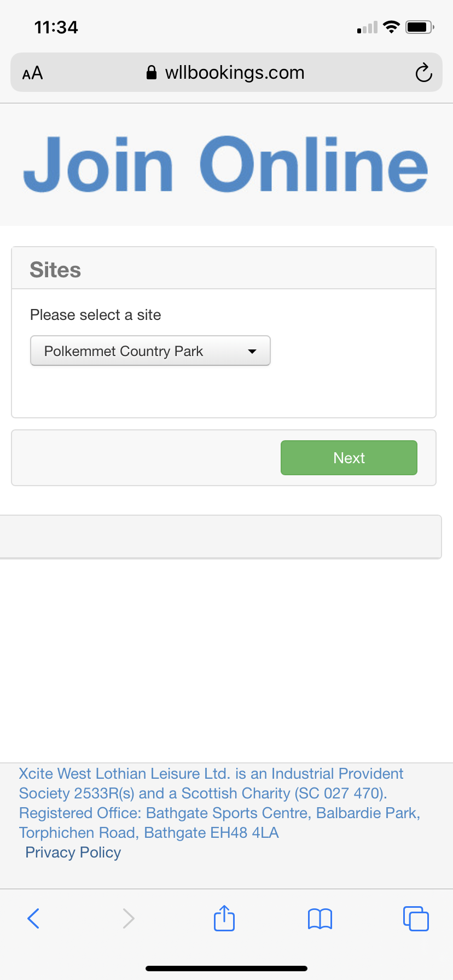Viewport: 453px width, 980px height.
Task: Show open tabs overview icon
Action: (416, 919)
